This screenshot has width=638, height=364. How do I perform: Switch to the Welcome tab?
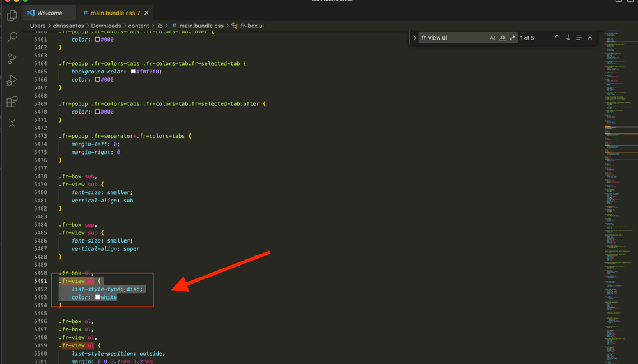pyautogui.click(x=49, y=13)
